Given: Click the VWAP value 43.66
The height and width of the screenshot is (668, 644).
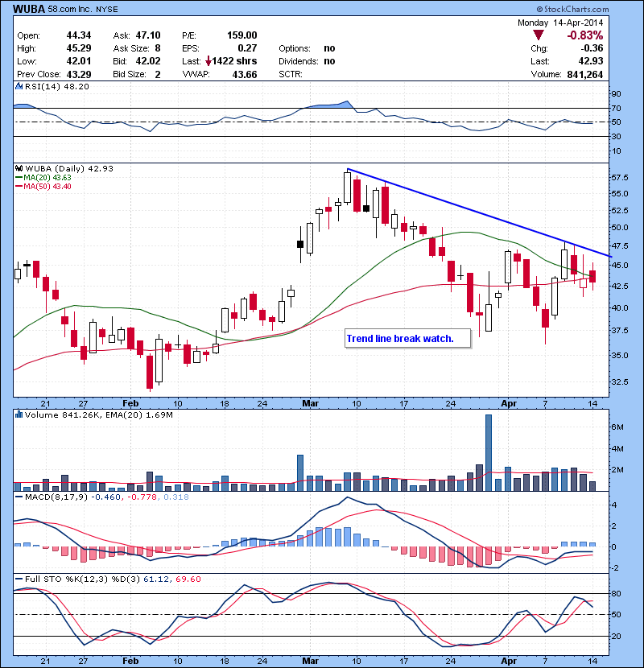Looking at the screenshot, I should point(244,75).
